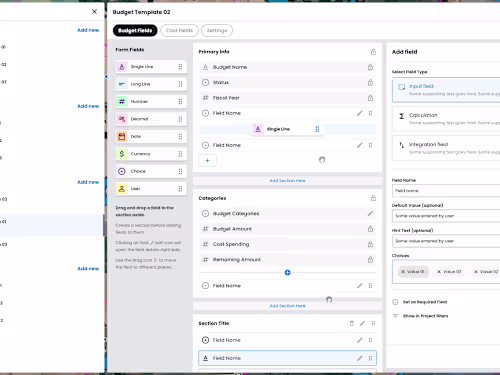Select the highlighted Field Name row

click(x=287, y=358)
